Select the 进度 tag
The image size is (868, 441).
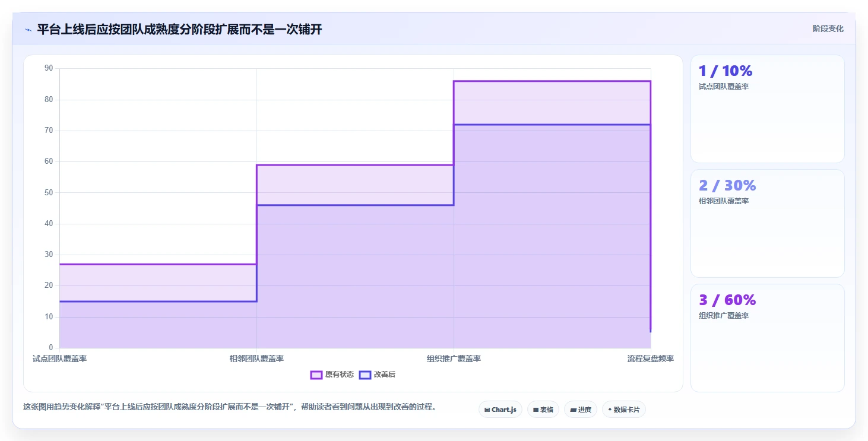(x=581, y=410)
